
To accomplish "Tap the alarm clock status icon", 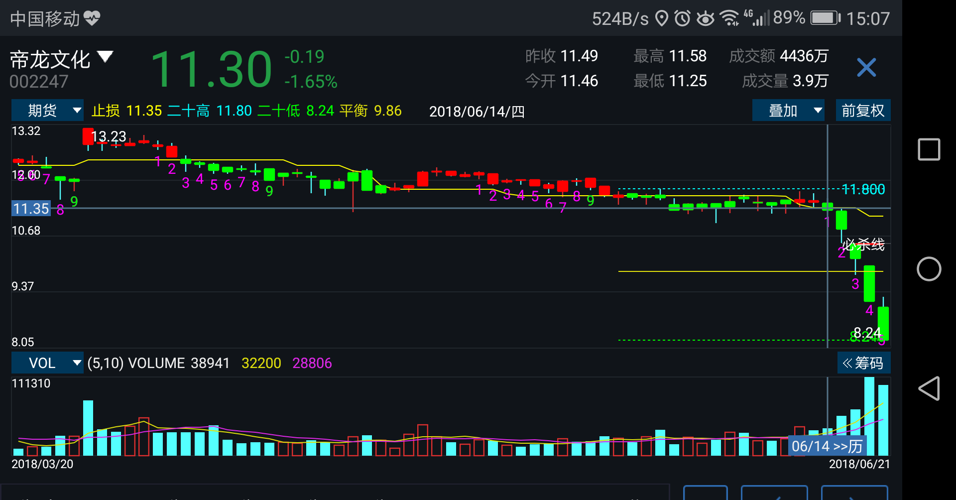I will pyautogui.click(x=682, y=18).
